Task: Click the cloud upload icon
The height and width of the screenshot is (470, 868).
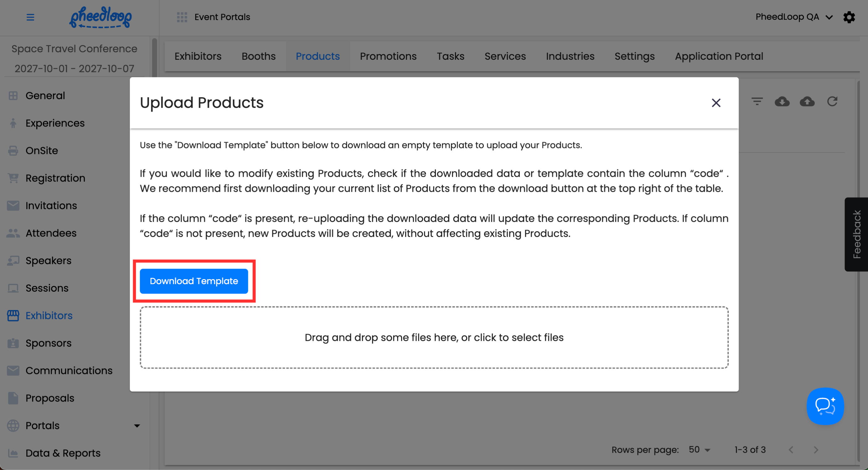Action: (x=807, y=101)
